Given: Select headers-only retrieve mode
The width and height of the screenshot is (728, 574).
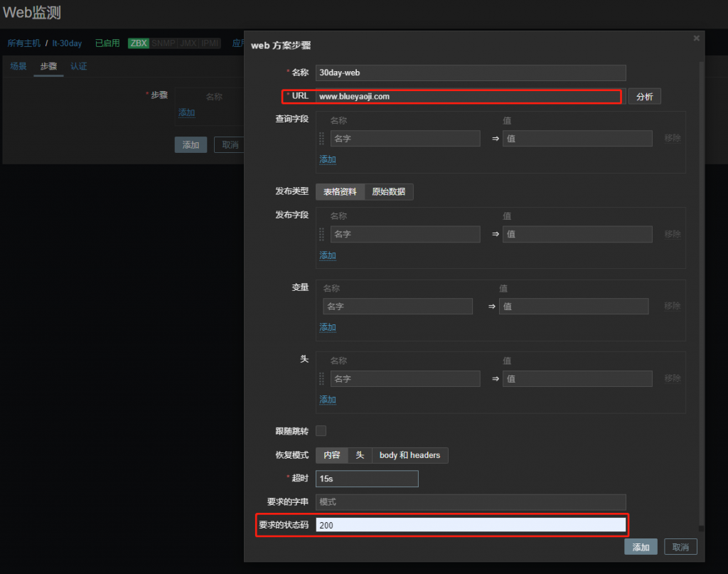Looking at the screenshot, I should tap(360, 455).
